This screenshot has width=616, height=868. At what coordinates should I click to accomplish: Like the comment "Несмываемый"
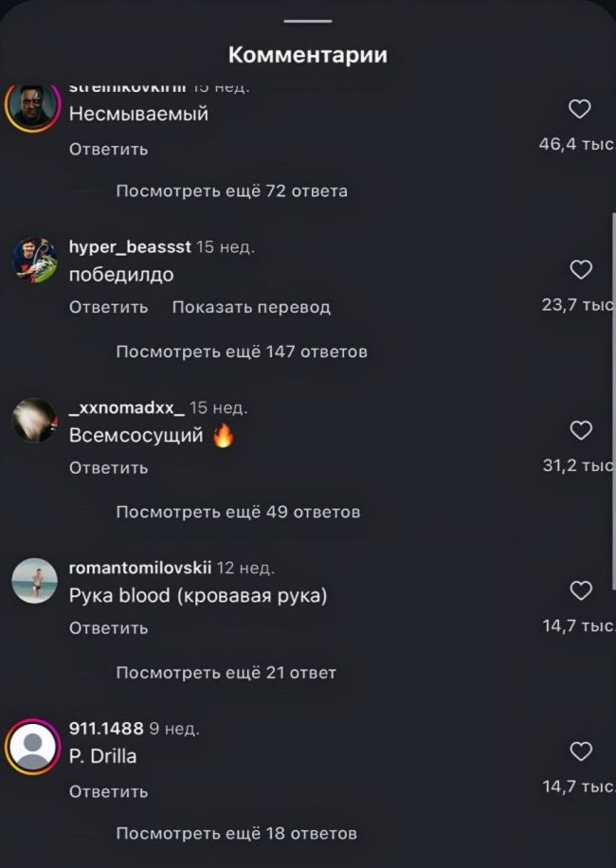[579, 109]
